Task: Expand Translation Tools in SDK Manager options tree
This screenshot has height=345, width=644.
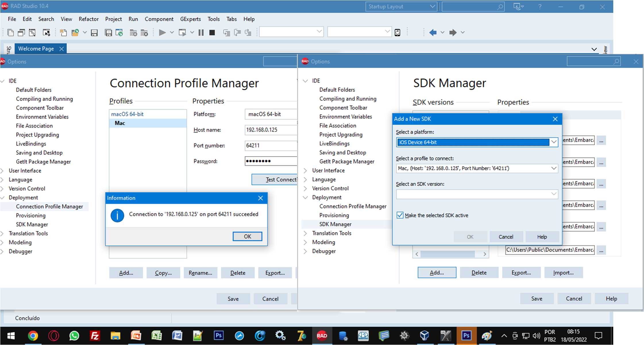Action: point(305,233)
